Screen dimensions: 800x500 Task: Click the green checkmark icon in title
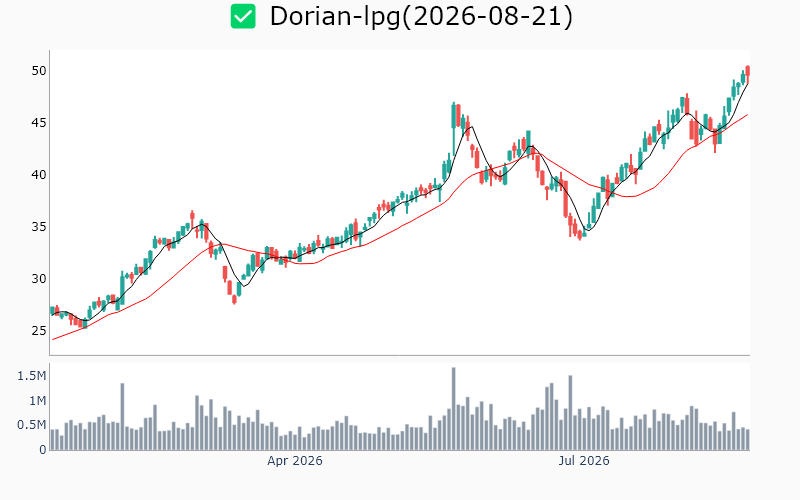coord(243,16)
